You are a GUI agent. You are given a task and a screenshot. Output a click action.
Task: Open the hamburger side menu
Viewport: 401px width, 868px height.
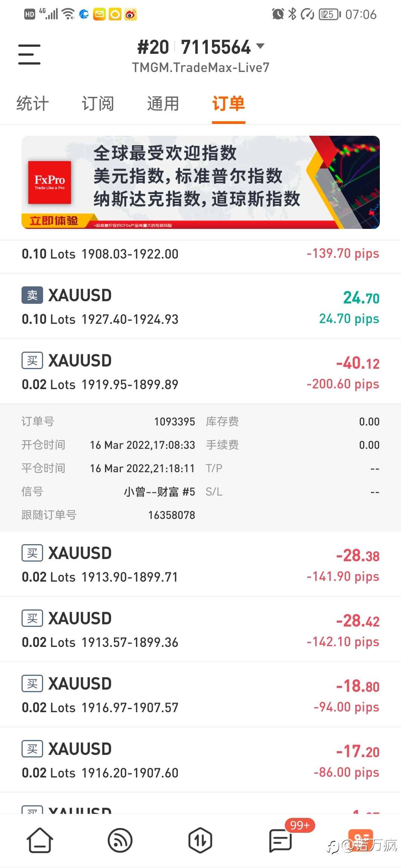tap(29, 54)
